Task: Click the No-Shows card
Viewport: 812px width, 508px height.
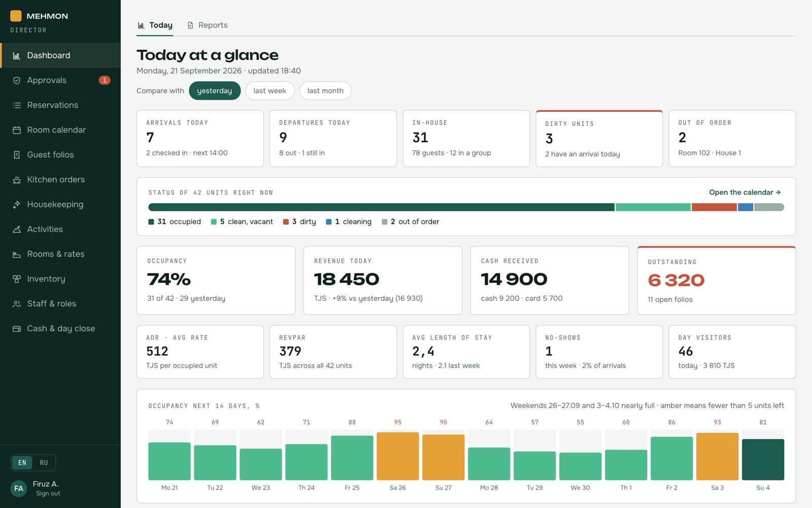Action: coord(599,352)
